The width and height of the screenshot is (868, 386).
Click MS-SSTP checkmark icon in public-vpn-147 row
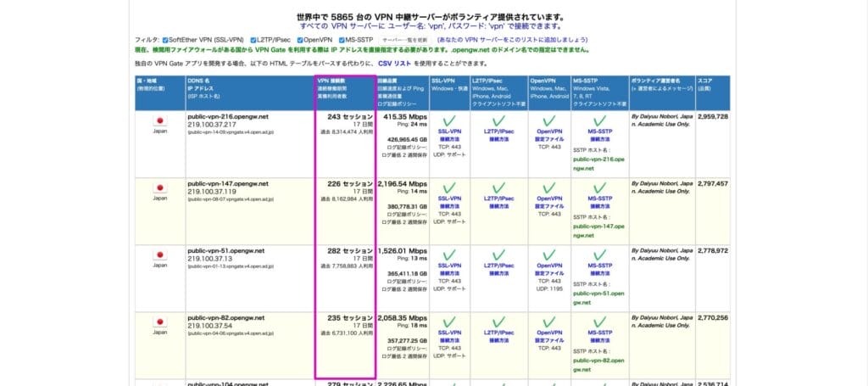coord(599,188)
